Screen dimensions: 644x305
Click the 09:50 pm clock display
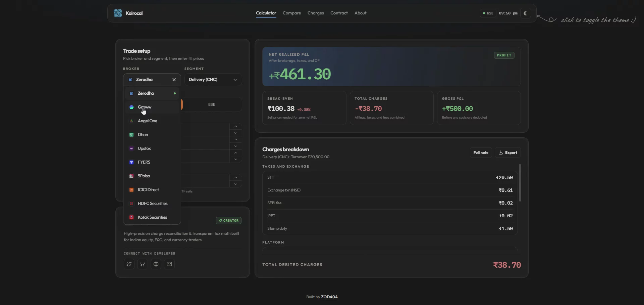click(x=508, y=13)
